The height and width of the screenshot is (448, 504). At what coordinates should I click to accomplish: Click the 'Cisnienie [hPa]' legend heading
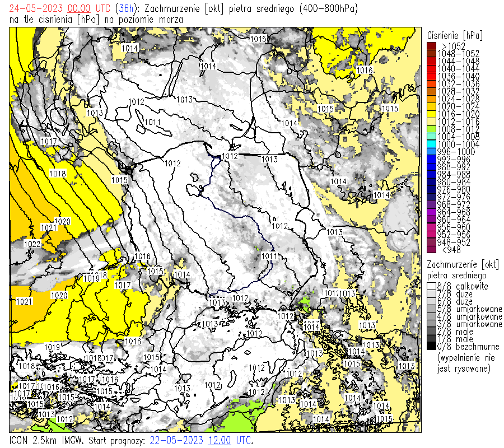(x=455, y=35)
